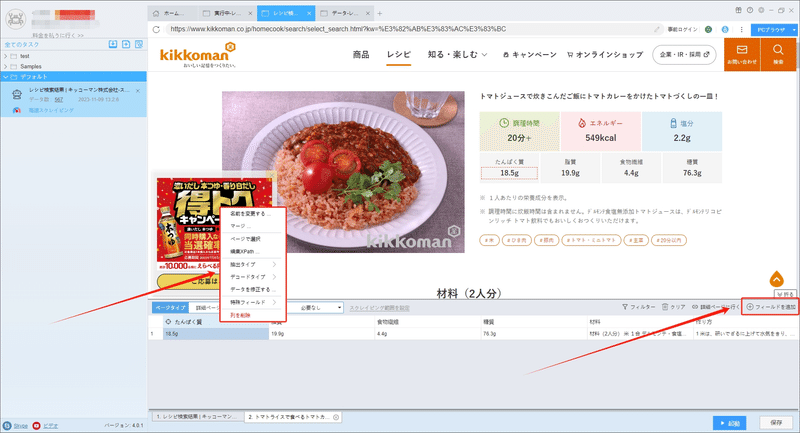Switch to the データ tab

click(x=345, y=13)
